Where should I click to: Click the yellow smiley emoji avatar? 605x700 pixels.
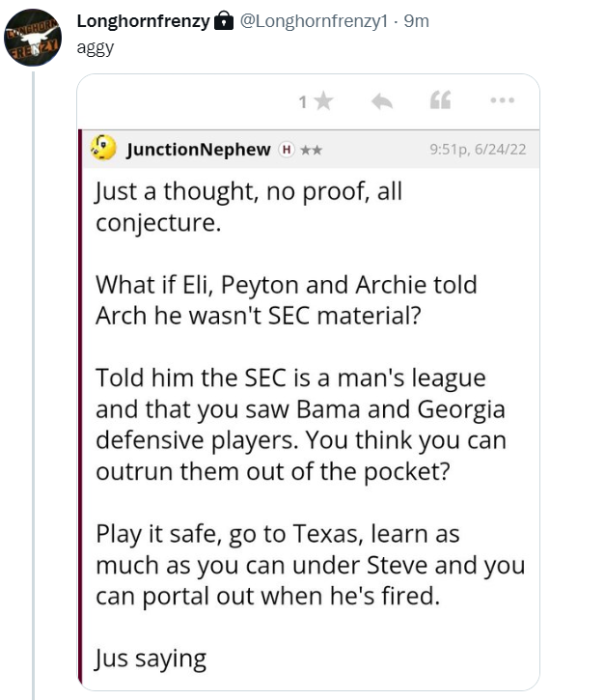102,149
